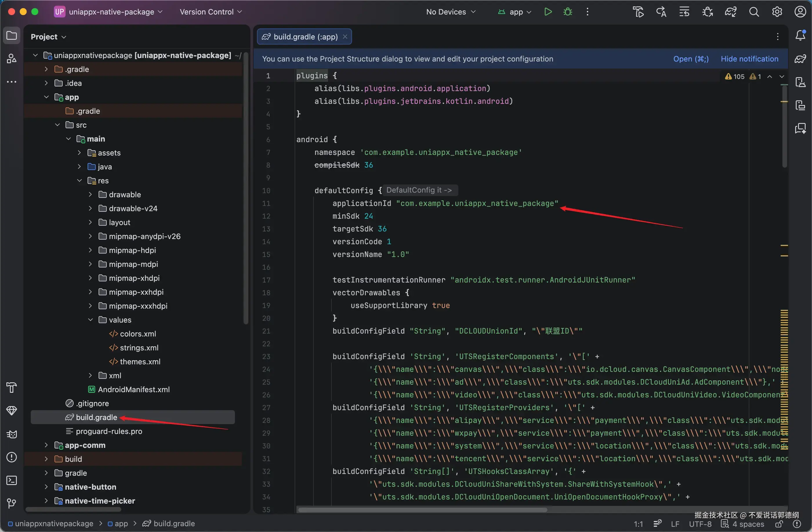Viewport: 812px width, 532px height.
Task: Open the Git tool window icon
Action: pos(12,503)
